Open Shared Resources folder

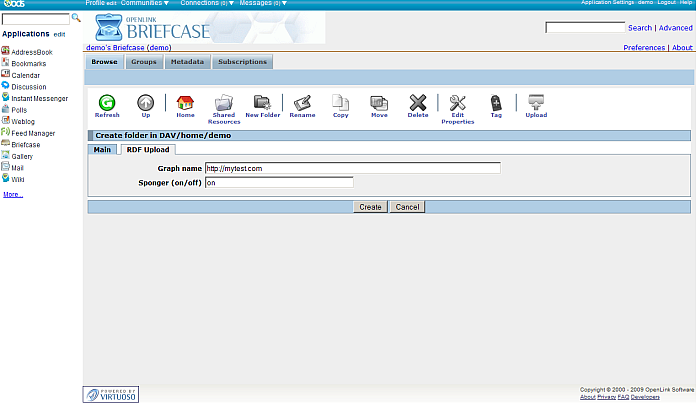pos(224,102)
